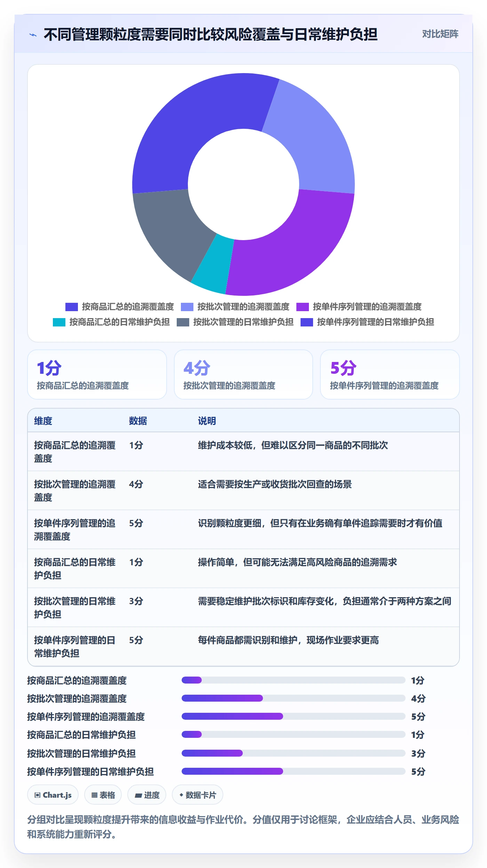Click the lightning icon beside the title
Image resolution: width=487 pixels, height=868 pixels.
pyautogui.click(x=33, y=35)
